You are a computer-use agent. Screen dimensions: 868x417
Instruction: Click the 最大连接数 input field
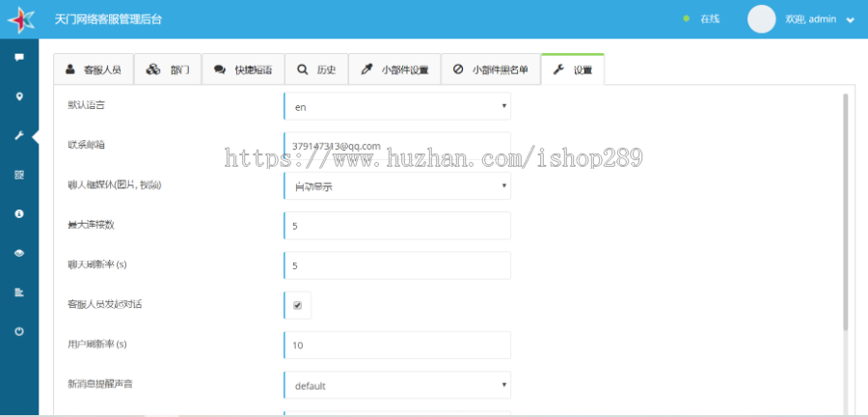coord(397,226)
